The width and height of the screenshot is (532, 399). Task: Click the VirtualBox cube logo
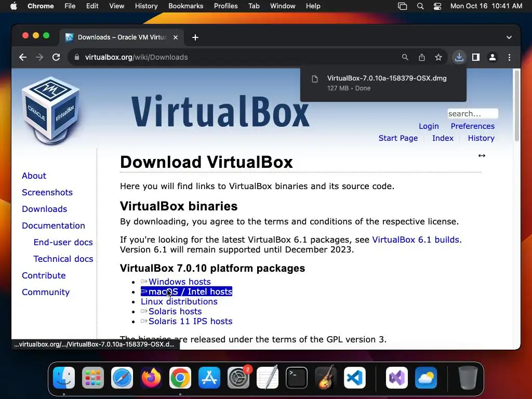pyautogui.click(x=51, y=110)
